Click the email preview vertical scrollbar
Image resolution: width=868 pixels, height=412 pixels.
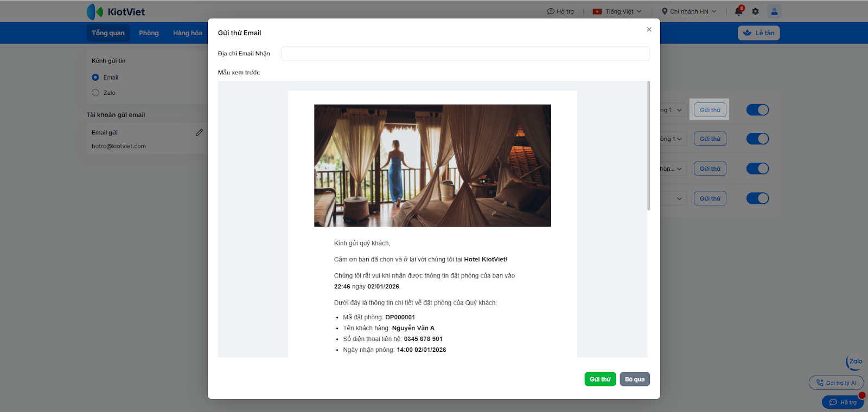pos(648,145)
